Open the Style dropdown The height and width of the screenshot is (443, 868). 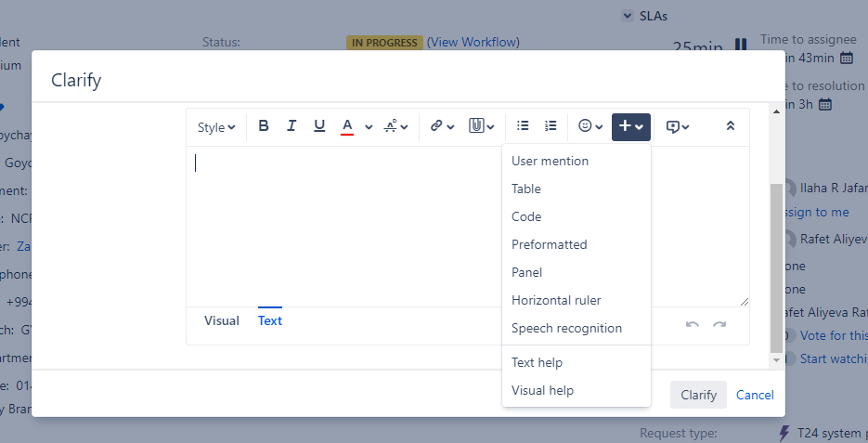(216, 127)
